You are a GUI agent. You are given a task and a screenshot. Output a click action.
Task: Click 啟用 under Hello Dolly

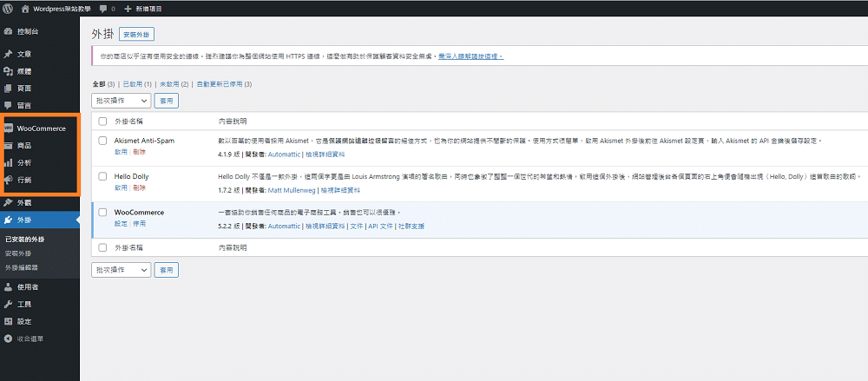pyautogui.click(x=121, y=187)
